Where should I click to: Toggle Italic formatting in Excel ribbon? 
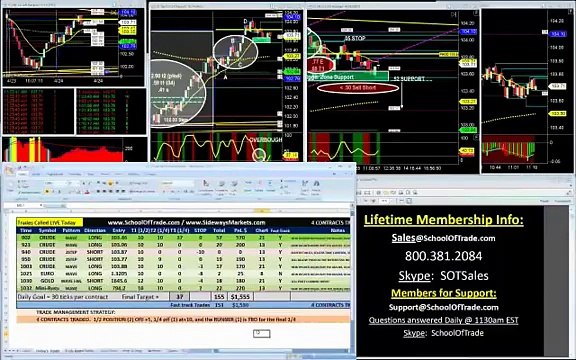53,191
